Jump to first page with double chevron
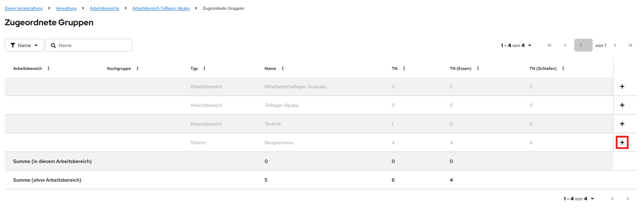The width and height of the screenshot is (644, 218). click(x=549, y=45)
